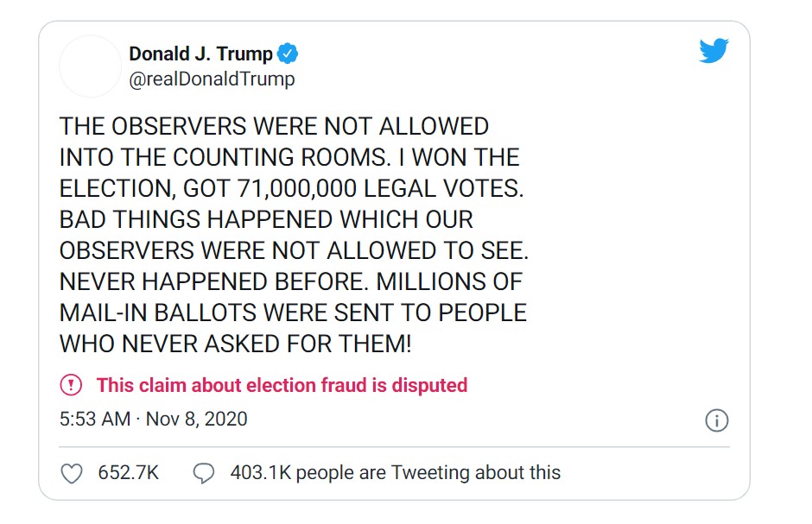Viewport: 812px width, 524px height.
Task: Click the Nov 8, 2020 date
Action: 196,420
